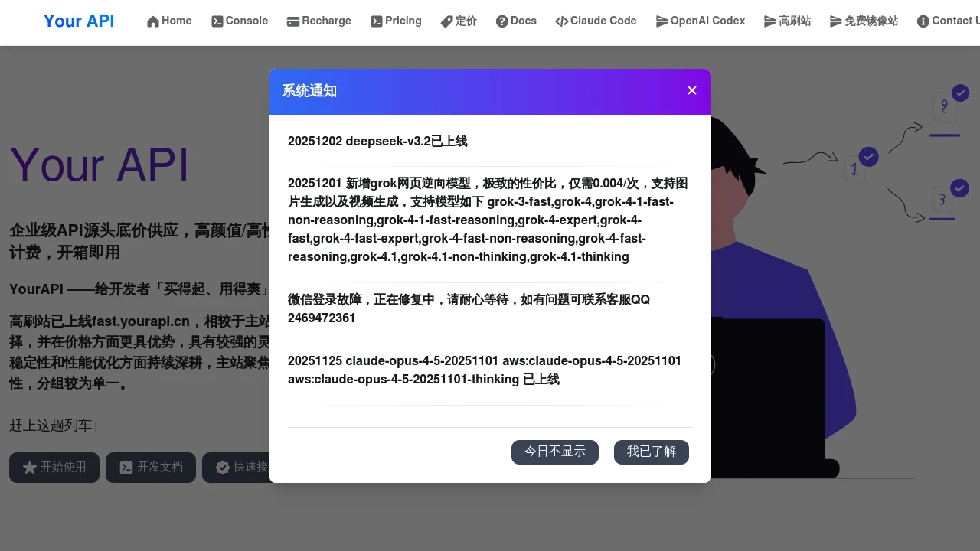This screenshot has height=551, width=980.
Task: Click the code icon on 开发文档 button
Action: coord(126,467)
